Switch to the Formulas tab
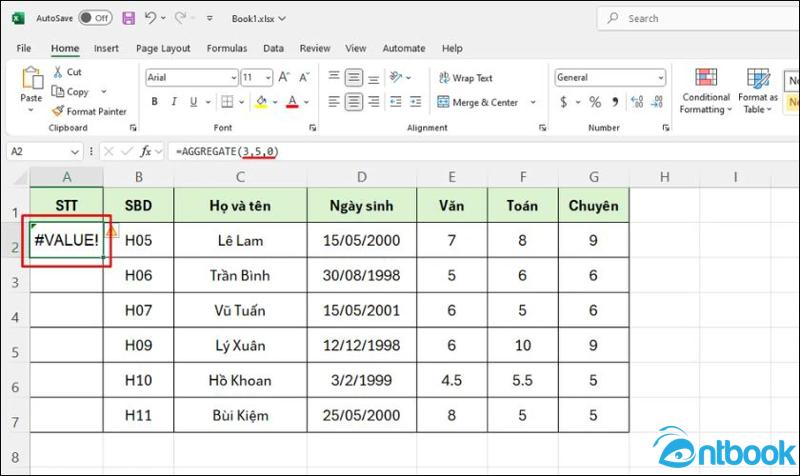The width and height of the screenshot is (800, 476). tap(227, 48)
